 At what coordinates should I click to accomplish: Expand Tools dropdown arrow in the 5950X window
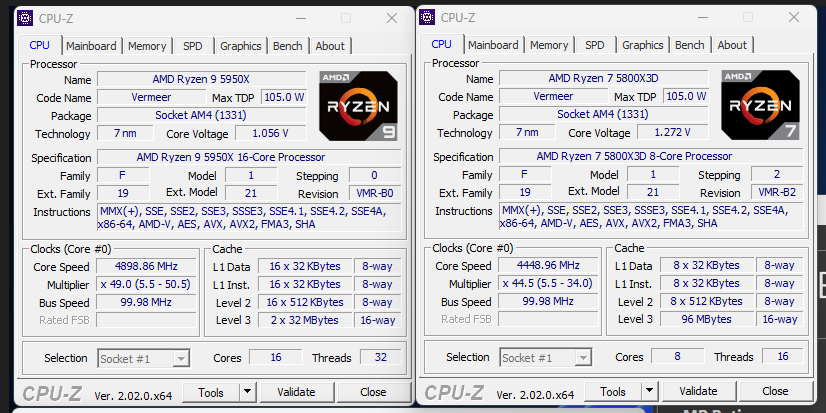248,392
